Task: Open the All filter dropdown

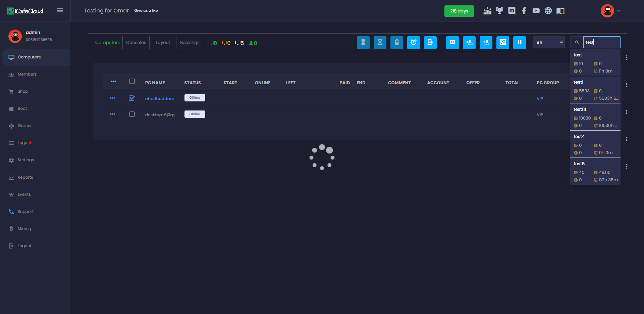Action: tap(549, 43)
